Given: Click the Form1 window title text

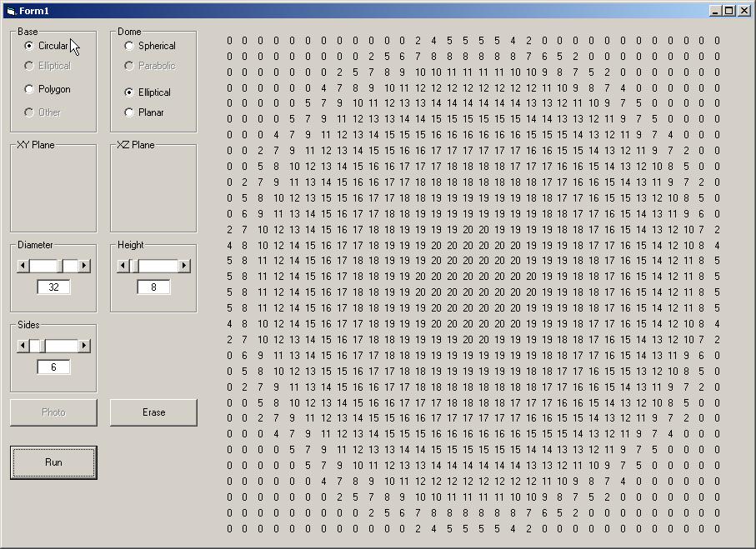Looking at the screenshot, I should (x=33, y=11).
